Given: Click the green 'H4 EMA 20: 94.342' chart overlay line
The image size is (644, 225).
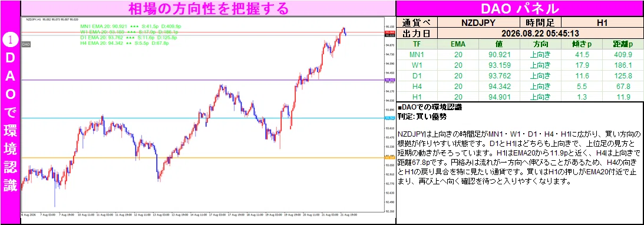Looking at the screenshot, I should pyautogui.click(x=124, y=42).
